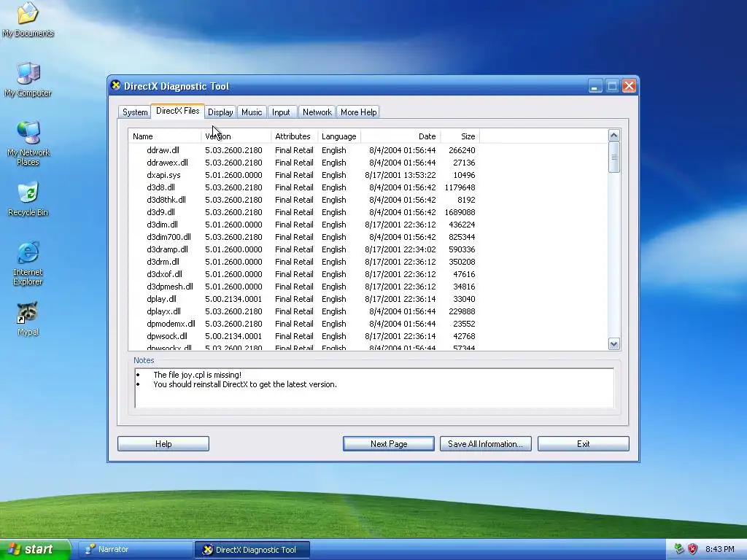Open the Music tab
The image size is (747, 560).
click(x=252, y=112)
